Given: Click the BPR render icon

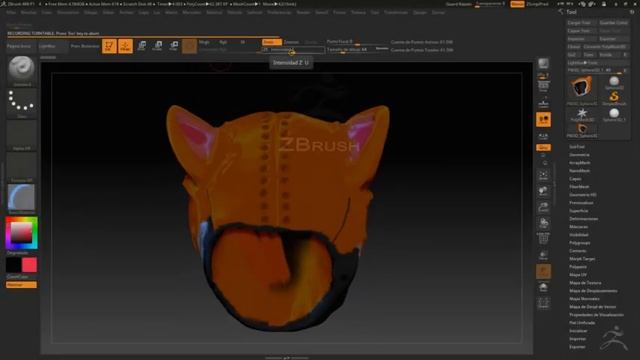Looking at the screenshot, I should [543, 64].
